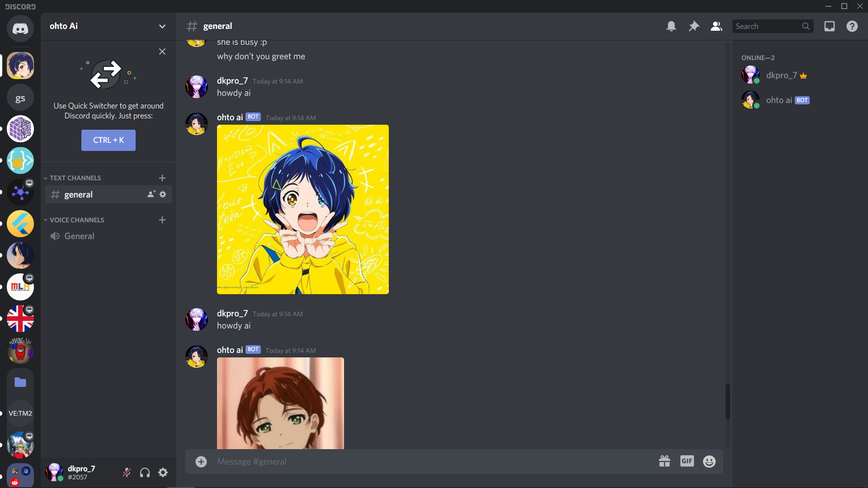Click the inbox/search icon in toolbar
Image resolution: width=868 pixels, height=488 pixels.
pyautogui.click(x=830, y=26)
